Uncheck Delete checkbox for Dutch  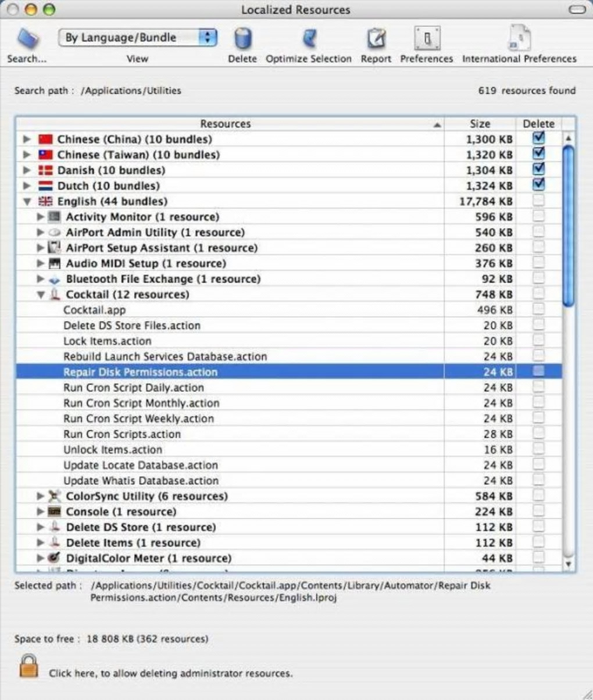click(x=539, y=185)
